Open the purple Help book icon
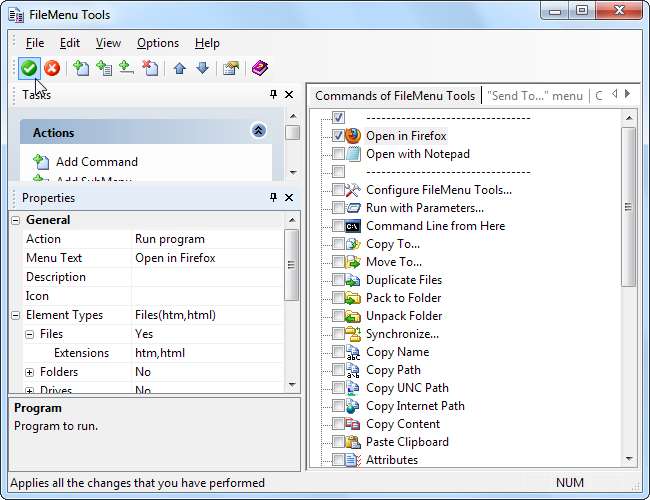Image resolution: width=650 pixels, height=500 pixels. [259, 68]
